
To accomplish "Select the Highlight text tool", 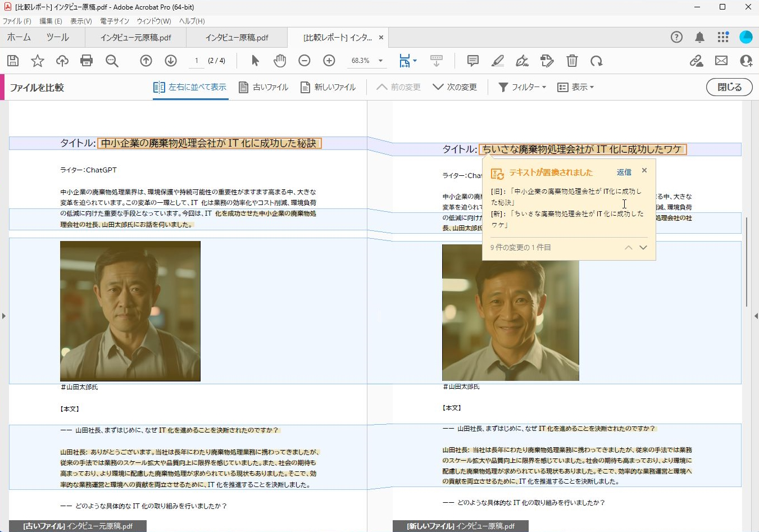I will [497, 61].
